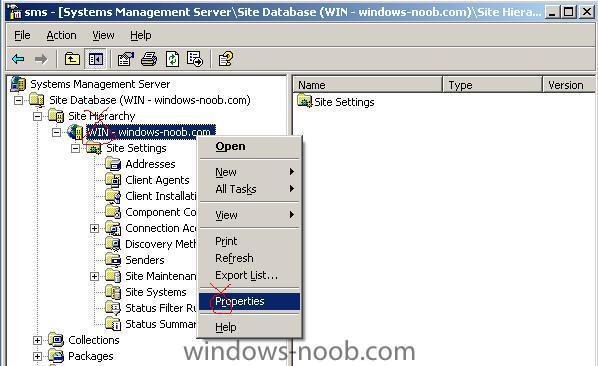Image resolution: width=598 pixels, height=366 pixels.
Task: Select the Site Settings tree label
Action: click(x=136, y=148)
